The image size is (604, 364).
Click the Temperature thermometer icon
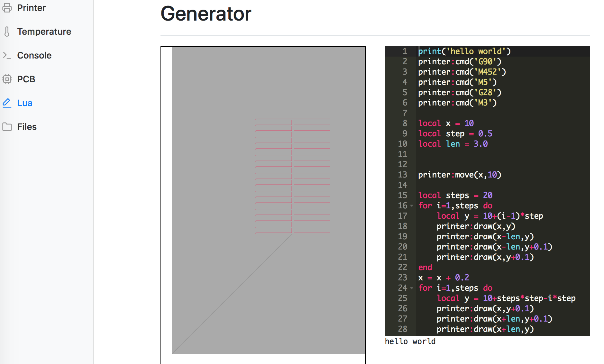tap(7, 32)
